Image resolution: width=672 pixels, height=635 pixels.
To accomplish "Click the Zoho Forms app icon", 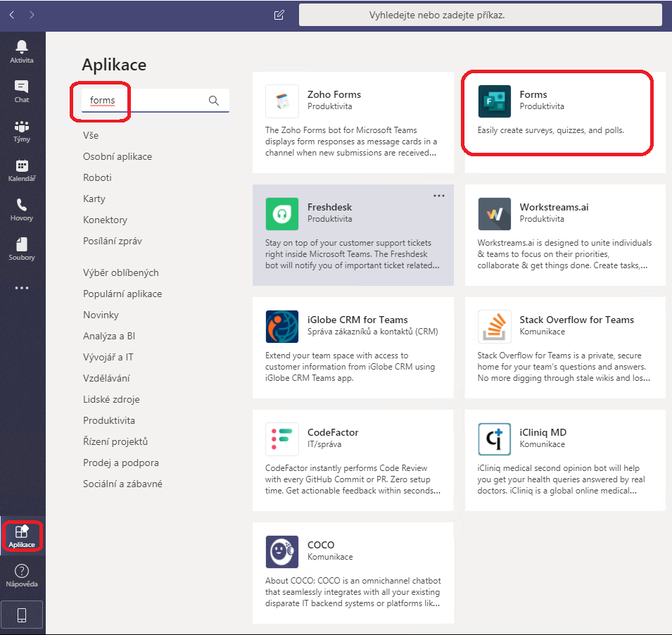I will (x=281, y=101).
